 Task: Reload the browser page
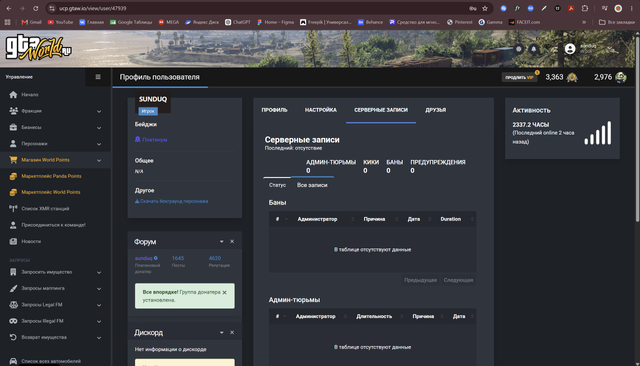pos(36,8)
